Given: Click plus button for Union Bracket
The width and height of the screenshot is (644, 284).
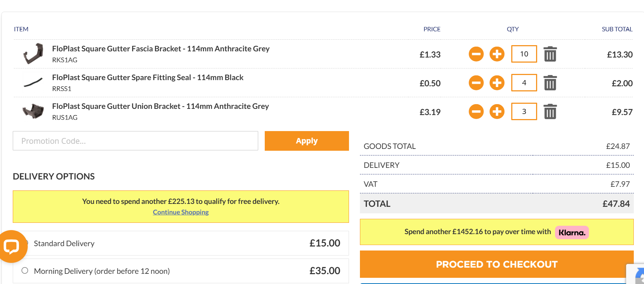Looking at the screenshot, I should click(x=497, y=112).
